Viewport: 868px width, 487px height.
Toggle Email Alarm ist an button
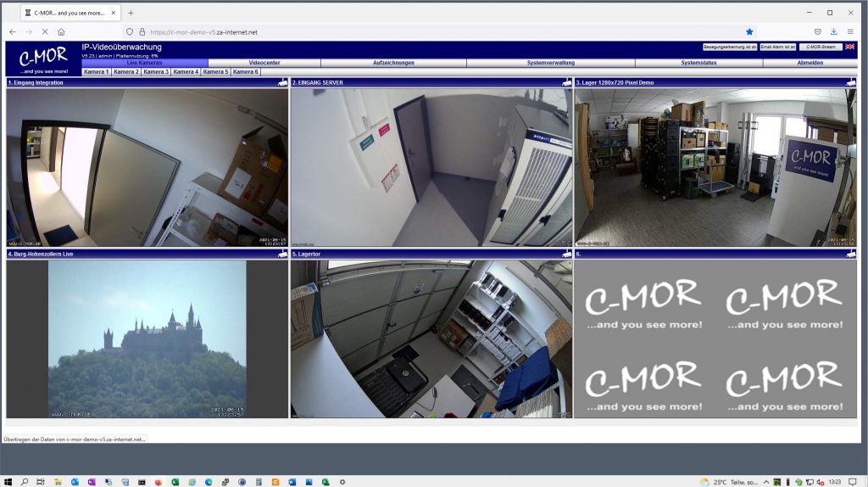778,48
